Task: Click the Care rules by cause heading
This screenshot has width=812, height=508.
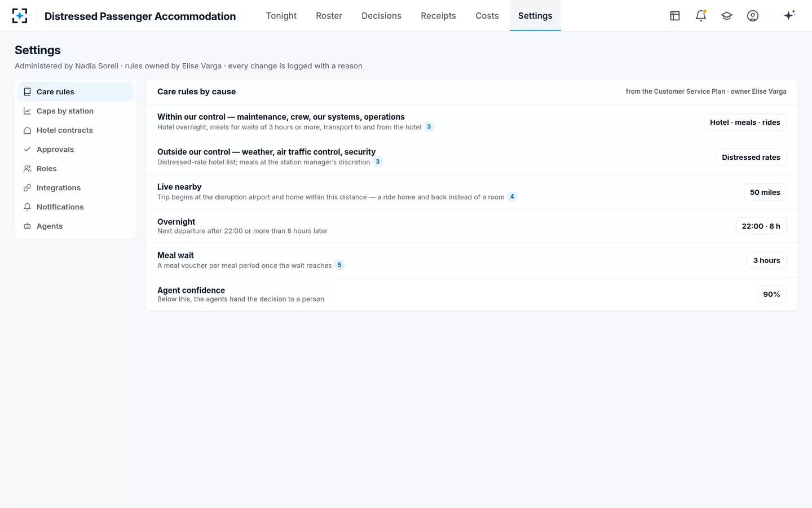Action: tap(197, 91)
